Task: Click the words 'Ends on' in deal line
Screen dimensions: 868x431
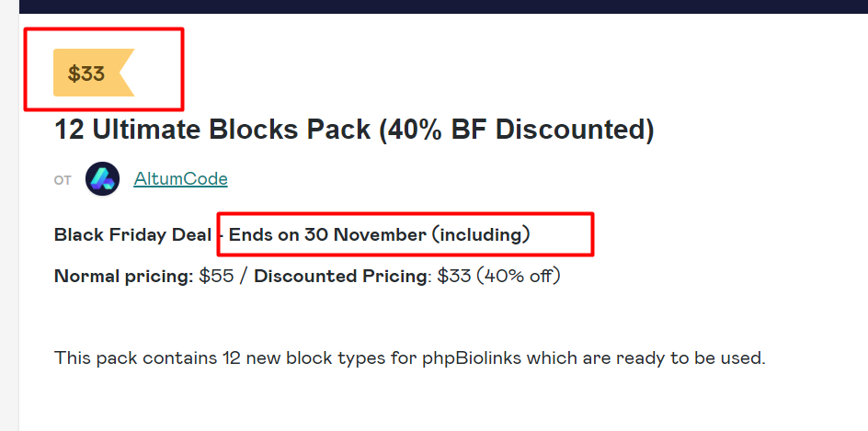Action: point(264,234)
